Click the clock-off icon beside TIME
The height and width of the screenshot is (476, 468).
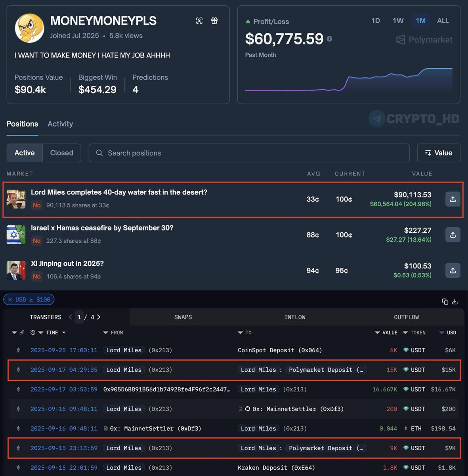coord(33,332)
